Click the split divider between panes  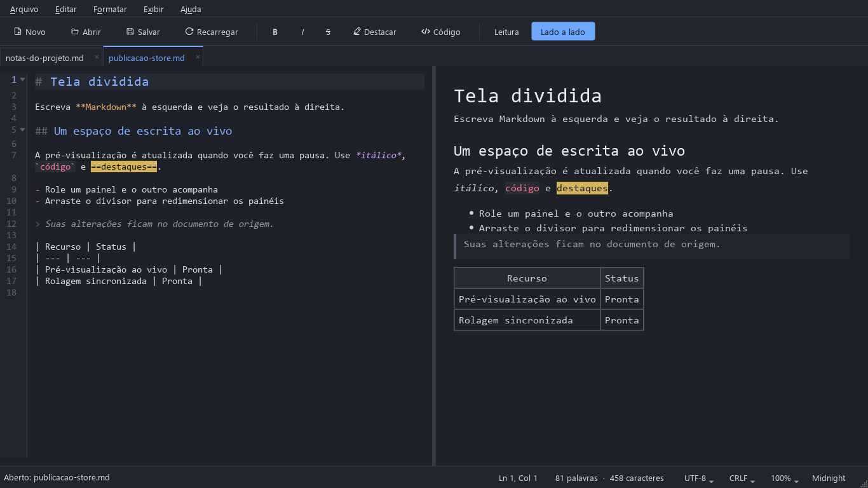pyautogui.click(x=434, y=266)
